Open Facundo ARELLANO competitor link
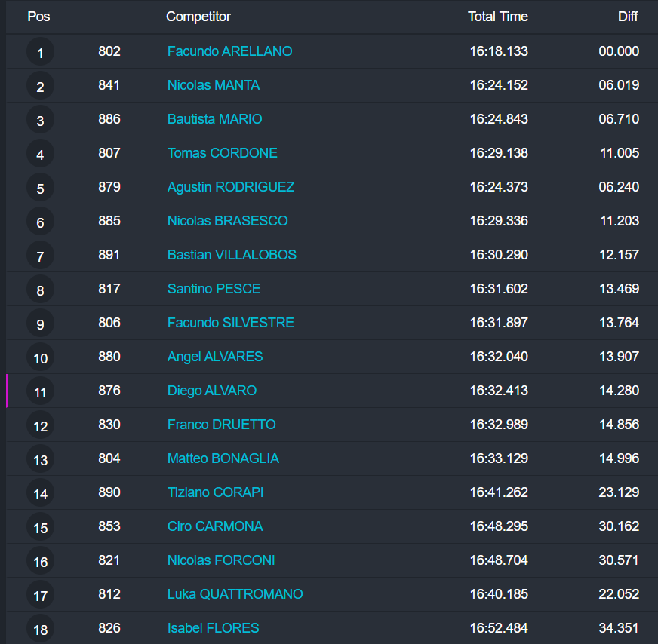The height and width of the screenshot is (644, 658). 229,51
